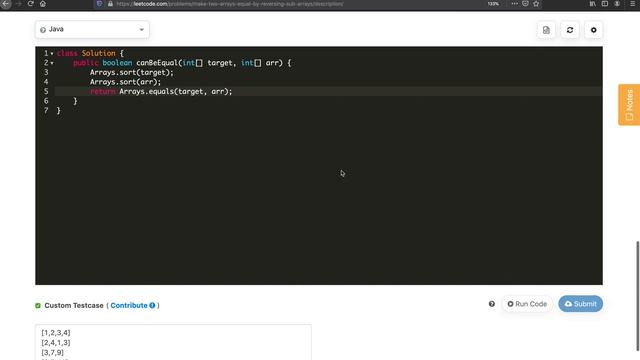Click the testcase line '[2,4,1,3]'
This screenshot has width=640, height=360.
pyautogui.click(x=56, y=342)
